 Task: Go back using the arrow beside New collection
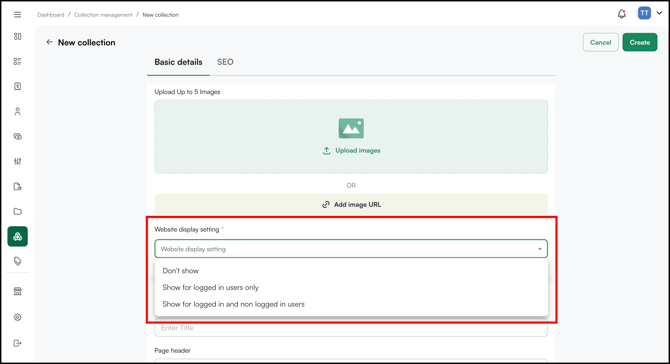[49, 42]
